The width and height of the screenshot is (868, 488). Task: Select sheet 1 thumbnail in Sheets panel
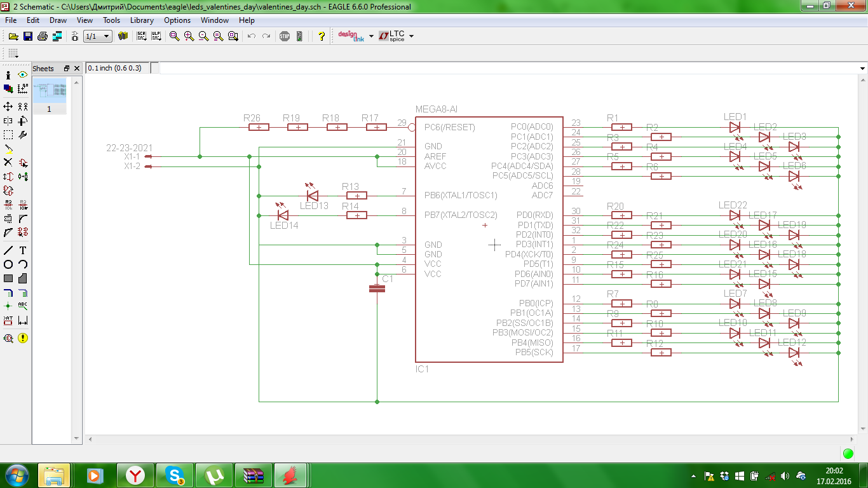point(49,91)
